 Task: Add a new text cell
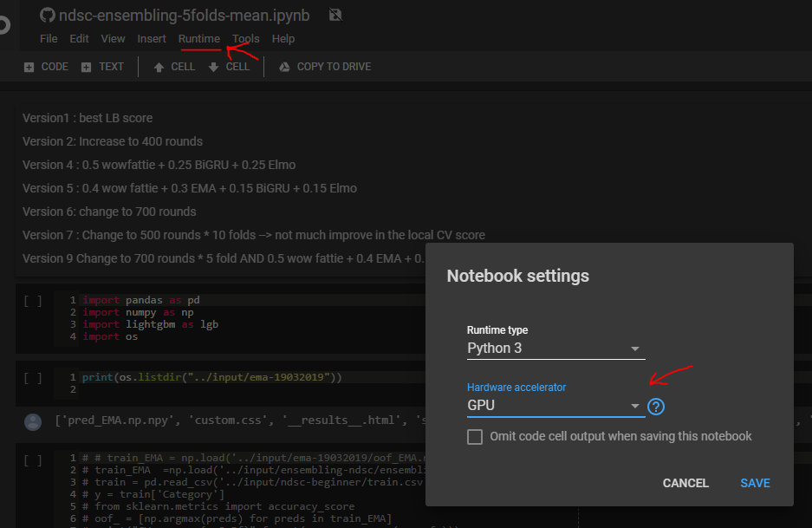click(x=102, y=66)
